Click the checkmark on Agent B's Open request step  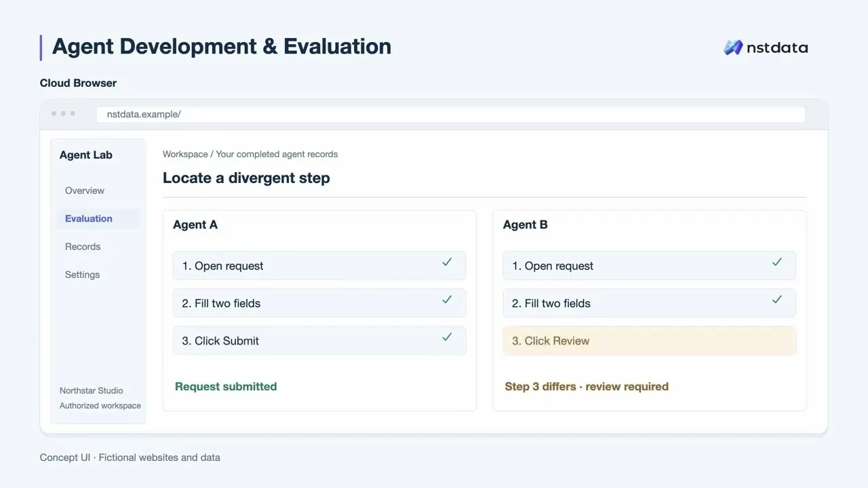(x=777, y=262)
